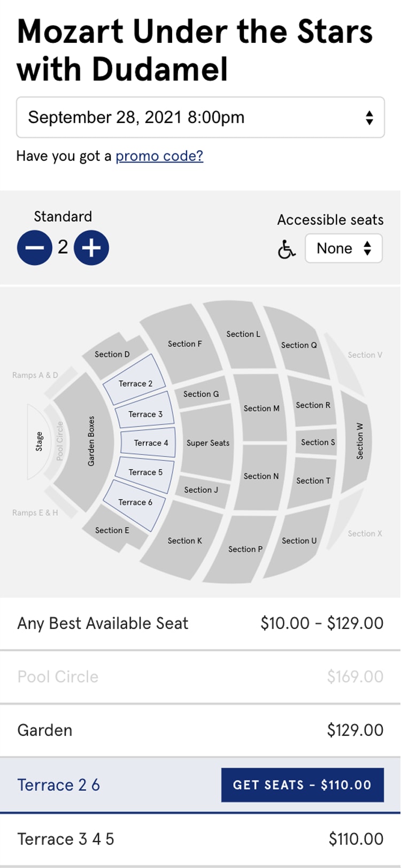The width and height of the screenshot is (401, 868).
Task: Click Pool Circle price row
Action: pos(200,677)
